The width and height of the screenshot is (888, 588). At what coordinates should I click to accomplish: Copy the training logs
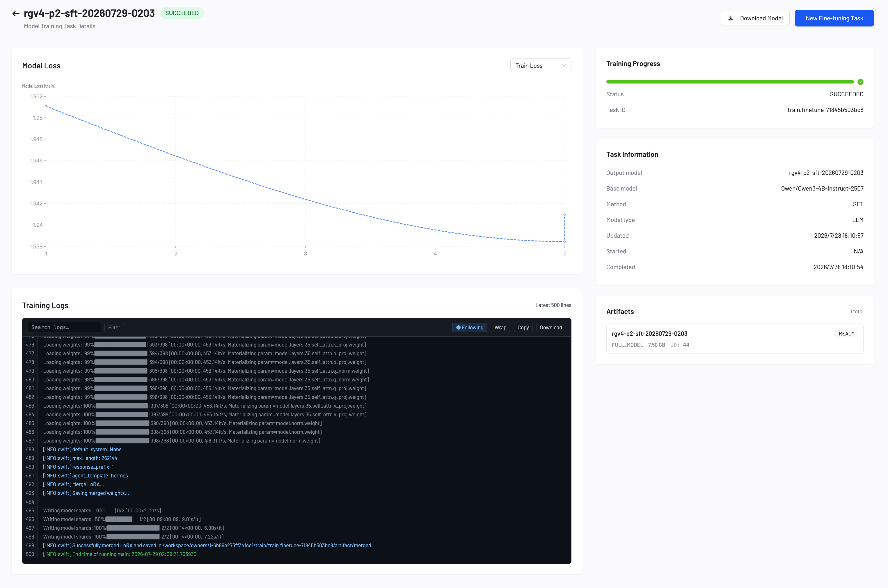(x=523, y=327)
